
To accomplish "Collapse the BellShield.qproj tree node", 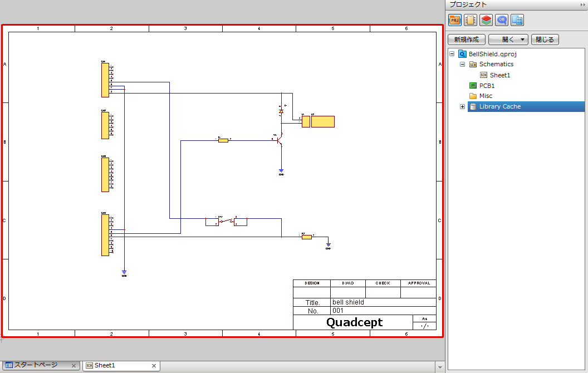I will pyautogui.click(x=452, y=54).
